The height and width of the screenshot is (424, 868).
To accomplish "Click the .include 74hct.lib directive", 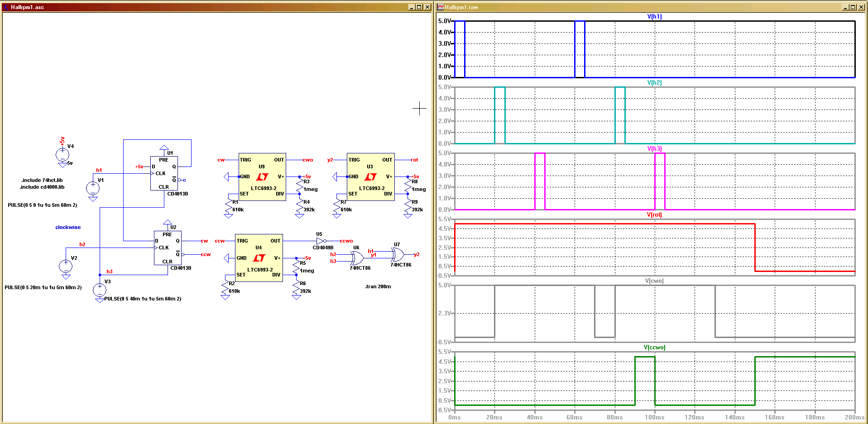I will click(42, 180).
